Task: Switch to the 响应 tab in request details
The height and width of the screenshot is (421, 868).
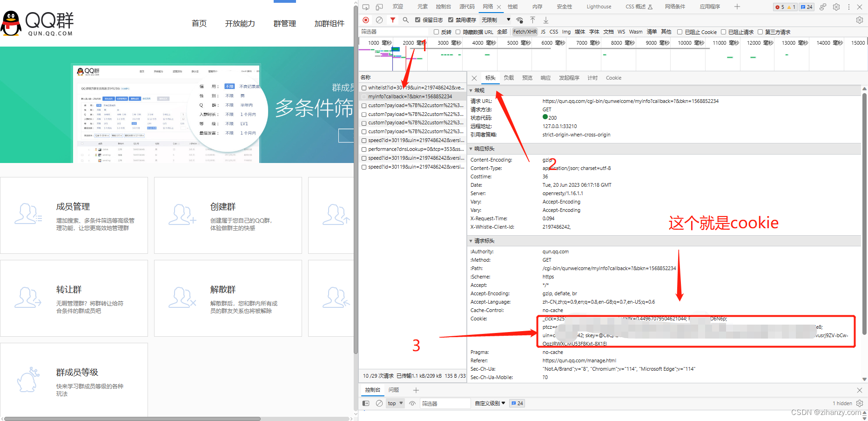Action: point(545,78)
